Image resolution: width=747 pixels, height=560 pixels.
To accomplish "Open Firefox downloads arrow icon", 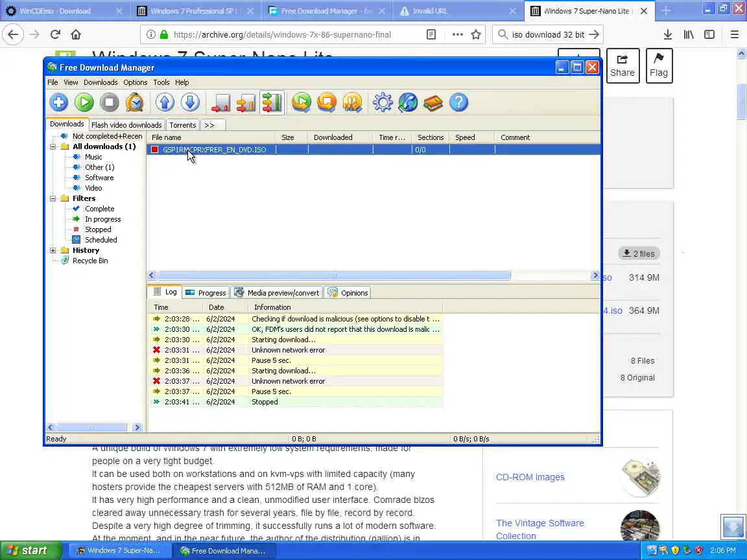I will tap(668, 34).
